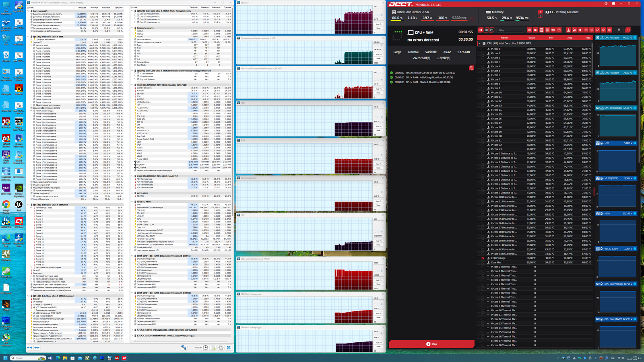Toggle CPU sensor filter in OCCT toolbar
This screenshot has height=362, width=644.
tap(530, 30)
